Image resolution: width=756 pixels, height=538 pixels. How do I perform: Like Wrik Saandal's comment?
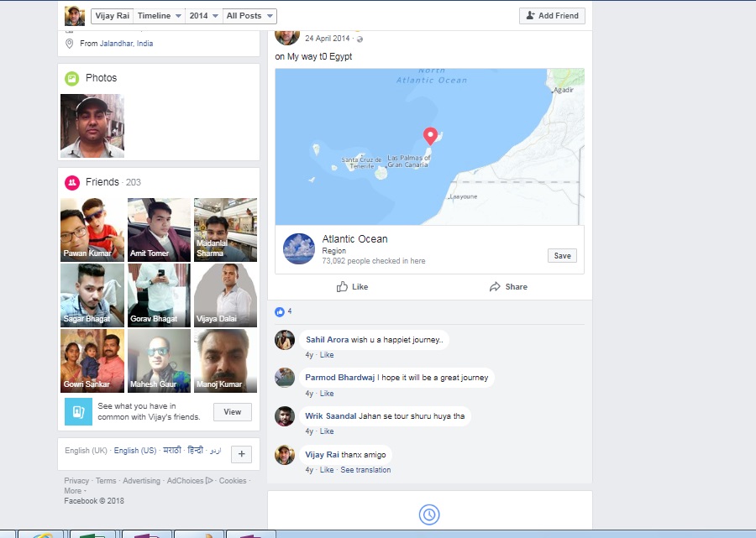pyautogui.click(x=327, y=431)
